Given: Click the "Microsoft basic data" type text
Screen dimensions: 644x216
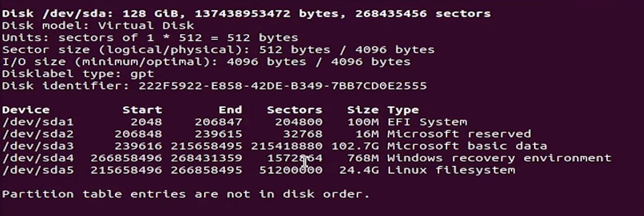Looking at the screenshot, I should 467,146.
